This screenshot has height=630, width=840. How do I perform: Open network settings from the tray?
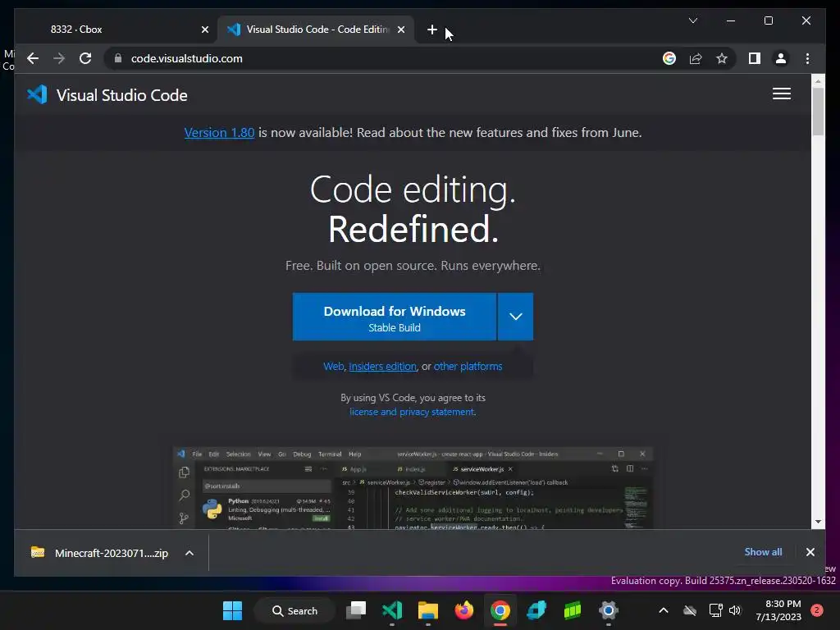tap(715, 610)
